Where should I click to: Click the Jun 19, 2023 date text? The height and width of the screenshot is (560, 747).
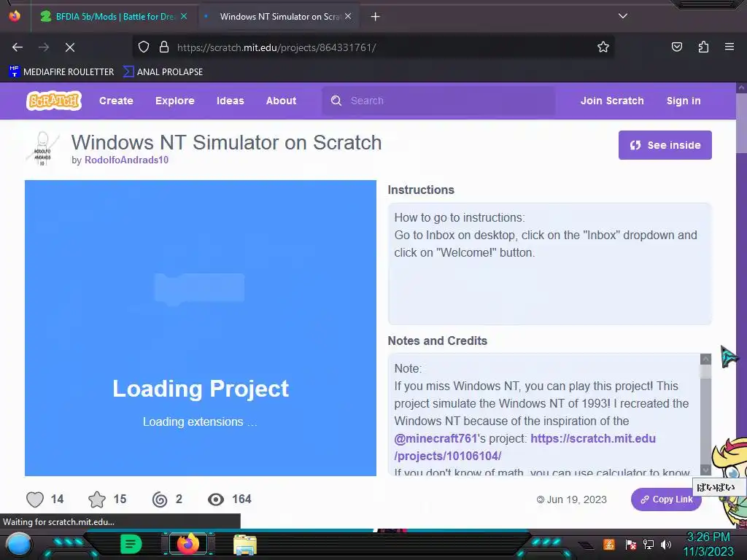pyautogui.click(x=576, y=499)
